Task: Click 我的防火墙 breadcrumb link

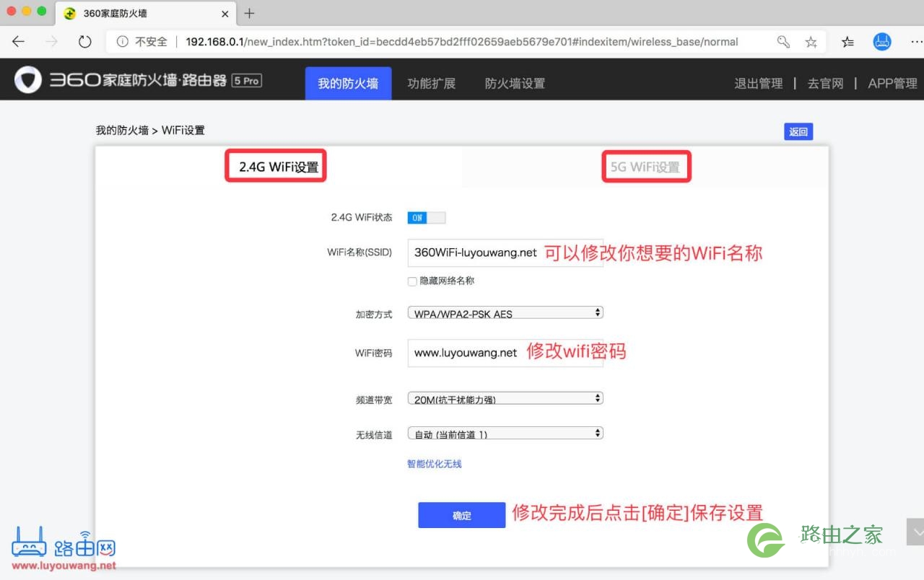Action: (122, 131)
